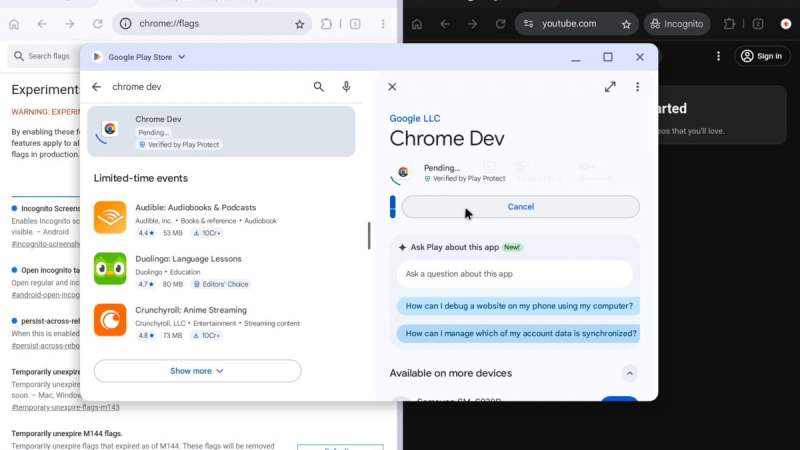Open extensions puzzle icon in flags window

[326, 24]
